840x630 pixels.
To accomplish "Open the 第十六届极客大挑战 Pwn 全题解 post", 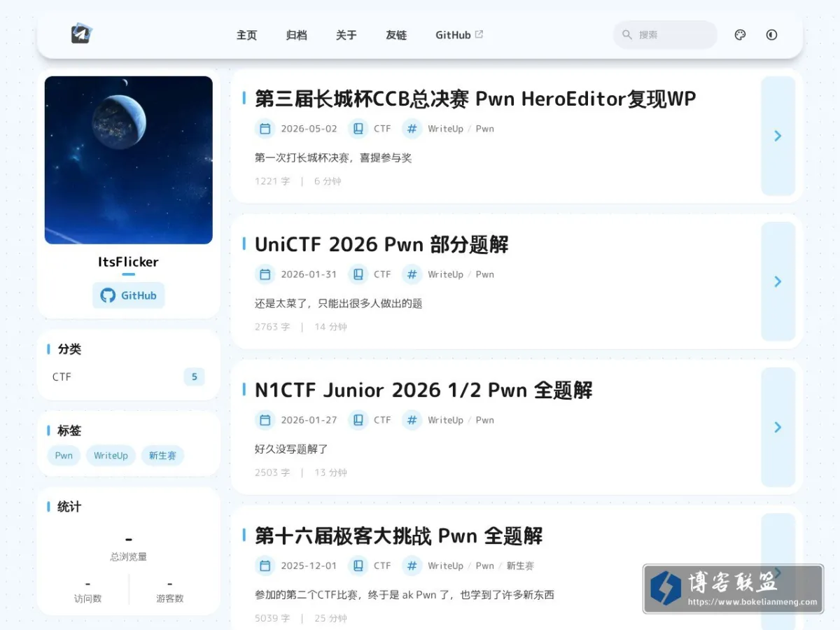I will click(399, 536).
